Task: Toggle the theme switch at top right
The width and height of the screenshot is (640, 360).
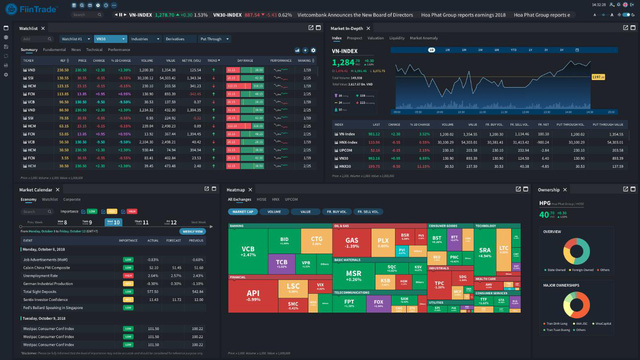Action: point(626,15)
